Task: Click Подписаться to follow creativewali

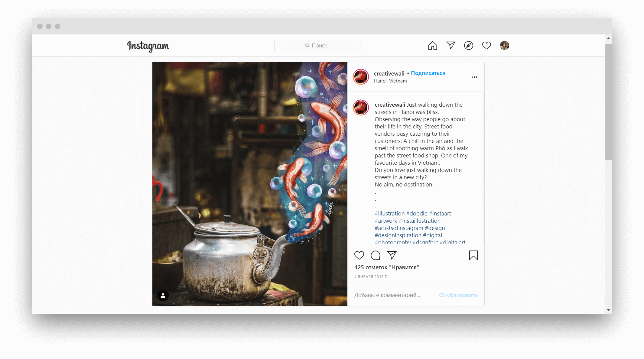Action: [x=428, y=73]
